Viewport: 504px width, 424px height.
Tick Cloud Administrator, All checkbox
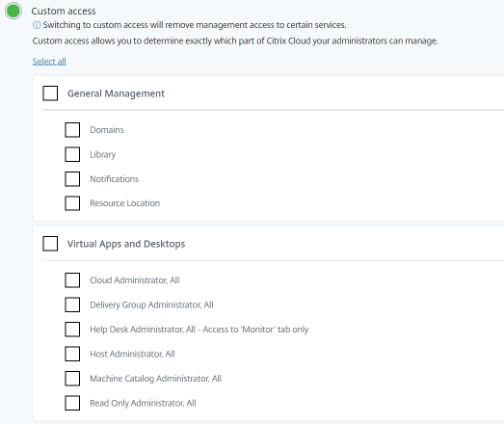point(72,280)
